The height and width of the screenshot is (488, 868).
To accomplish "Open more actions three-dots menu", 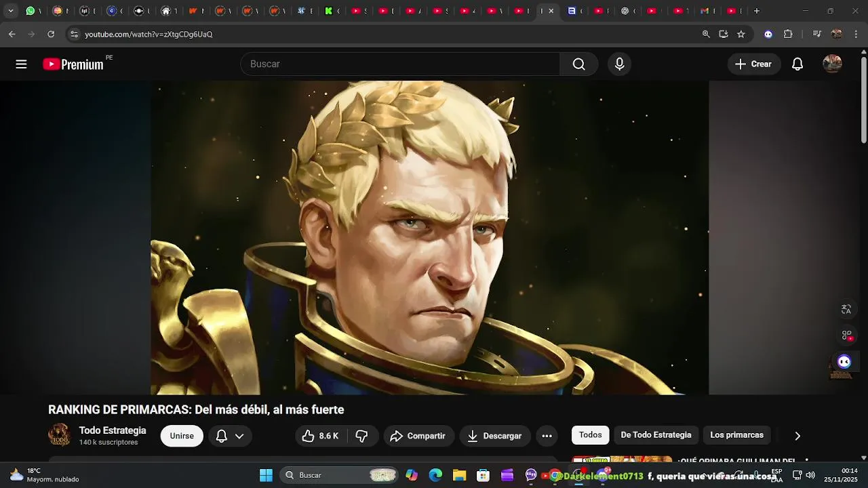I will tap(547, 436).
